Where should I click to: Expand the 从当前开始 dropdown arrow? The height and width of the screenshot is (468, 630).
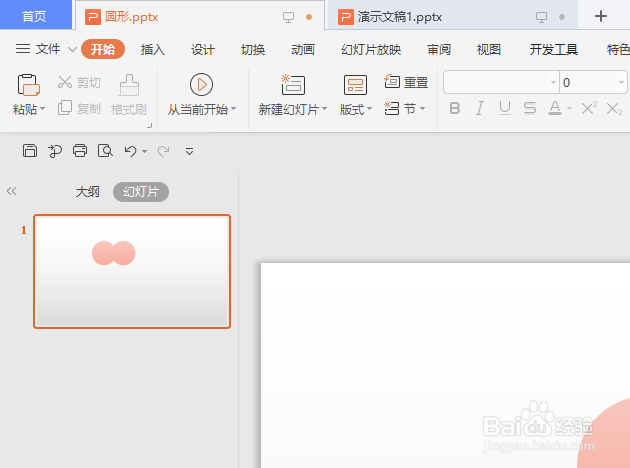tap(234, 109)
